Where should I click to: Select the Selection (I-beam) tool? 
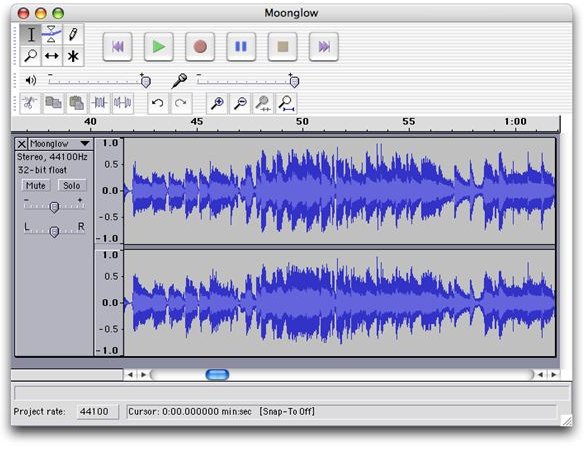pos(31,35)
